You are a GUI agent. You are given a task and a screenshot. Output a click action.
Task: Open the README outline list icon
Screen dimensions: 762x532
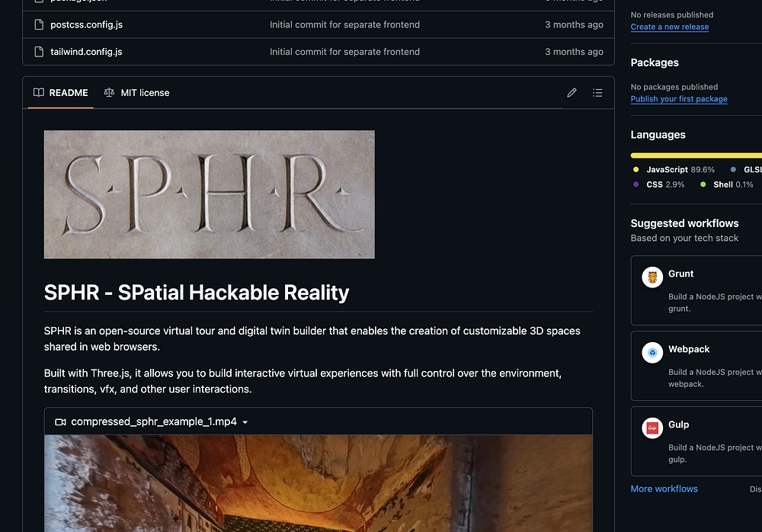point(597,93)
